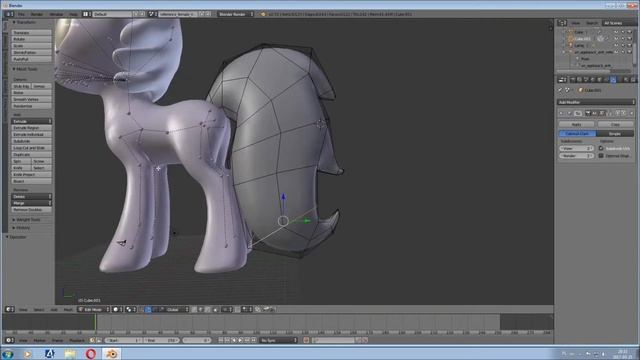The width and height of the screenshot is (640, 360).
Task: Click the red record keyframe button
Action: pos(306,340)
